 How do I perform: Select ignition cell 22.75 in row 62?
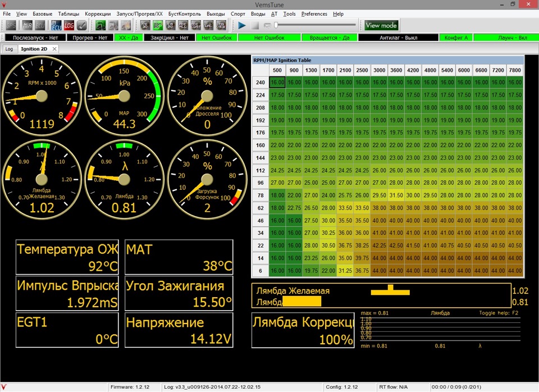click(294, 208)
